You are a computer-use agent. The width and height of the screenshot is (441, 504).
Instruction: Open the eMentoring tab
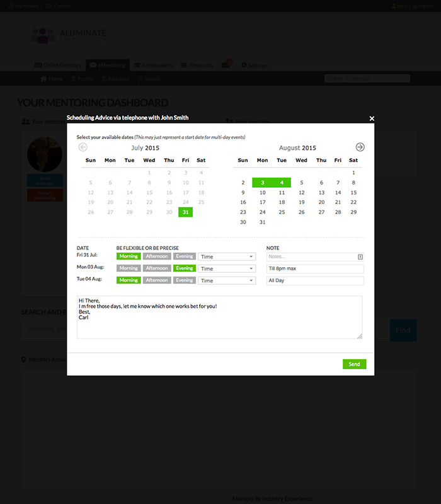pyautogui.click(x=108, y=66)
